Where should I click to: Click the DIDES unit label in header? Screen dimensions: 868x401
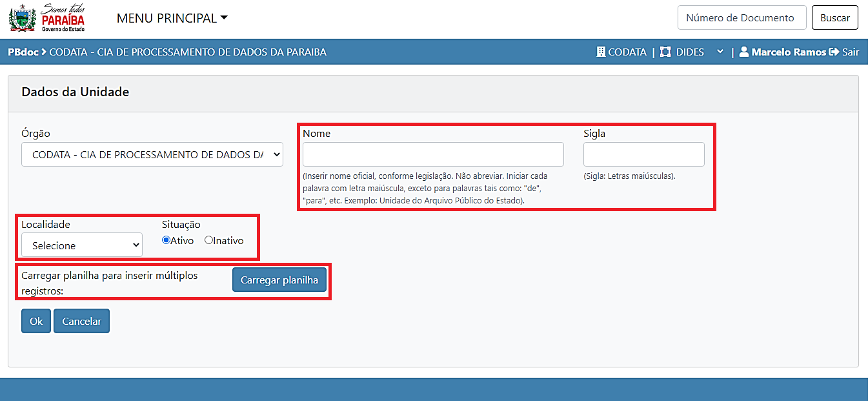click(690, 52)
